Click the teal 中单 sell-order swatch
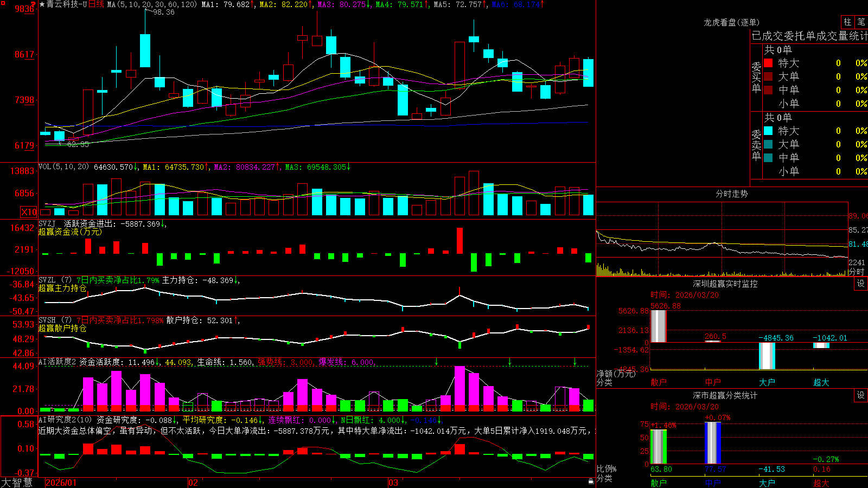 pyautogui.click(x=768, y=158)
